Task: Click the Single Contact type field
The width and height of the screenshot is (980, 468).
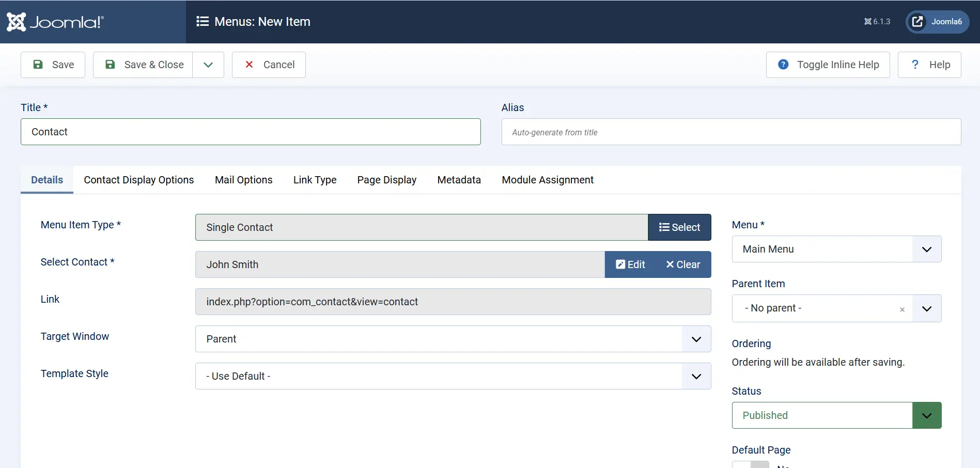Action: click(x=422, y=227)
